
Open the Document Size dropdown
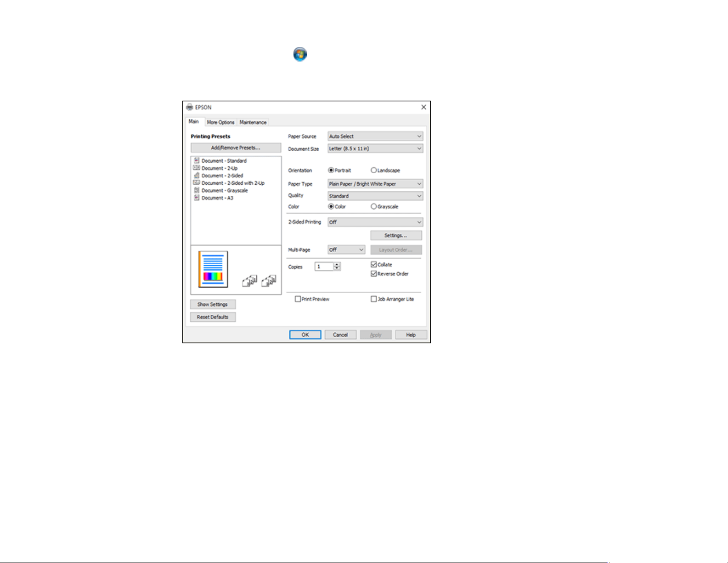coord(375,148)
